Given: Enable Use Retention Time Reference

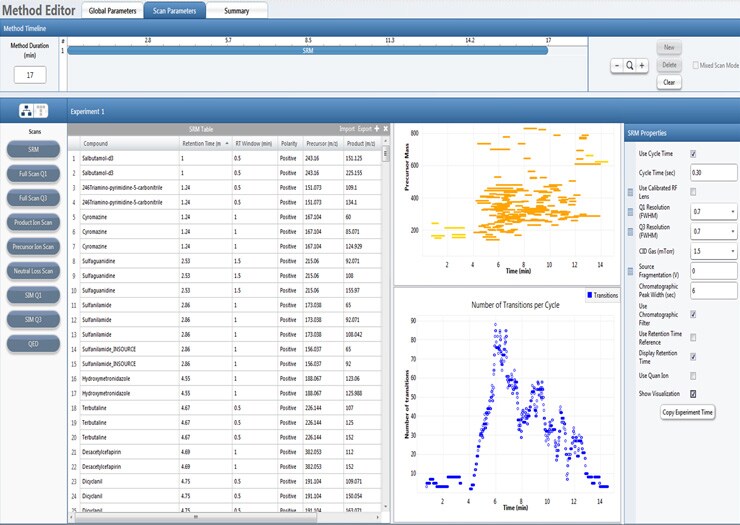Looking at the screenshot, I should [693, 338].
